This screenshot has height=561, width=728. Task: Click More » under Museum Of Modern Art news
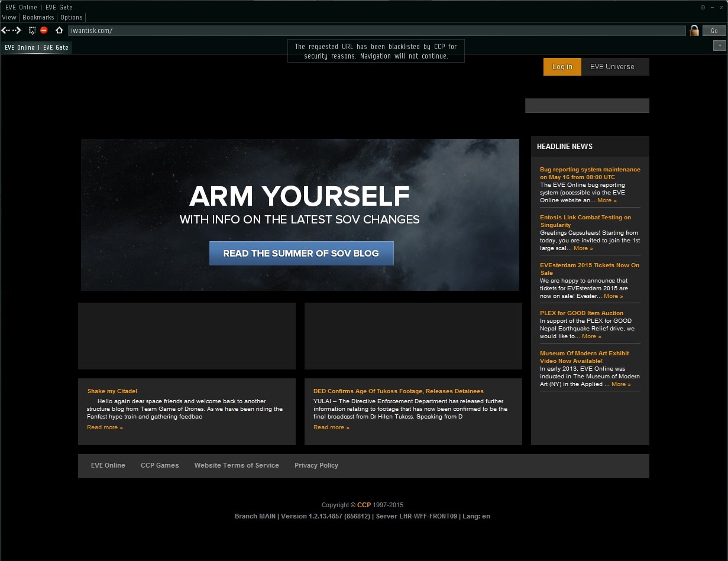tap(621, 384)
